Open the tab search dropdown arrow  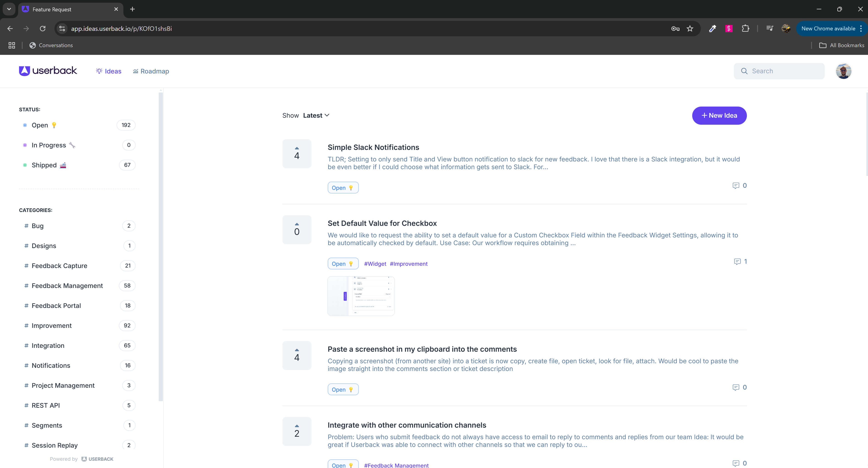point(9,9)
